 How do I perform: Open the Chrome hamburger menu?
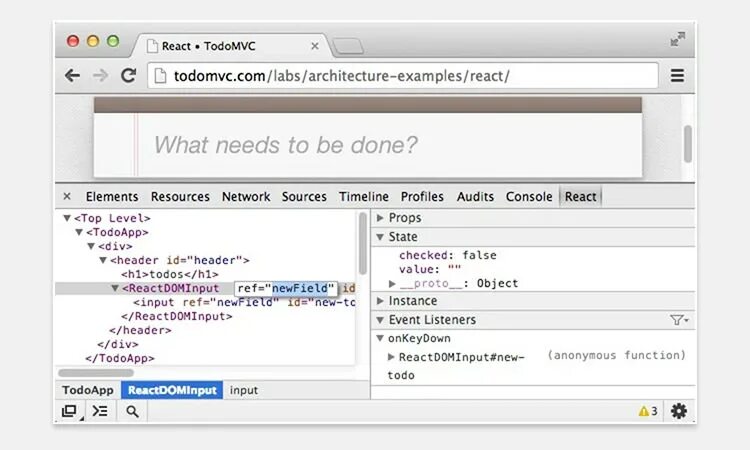[677, 76]
